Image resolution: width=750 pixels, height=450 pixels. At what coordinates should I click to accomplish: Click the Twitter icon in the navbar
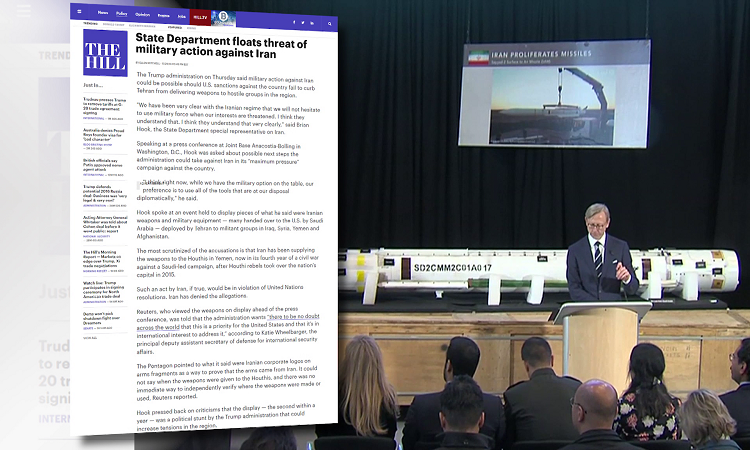tap(303, 22)
